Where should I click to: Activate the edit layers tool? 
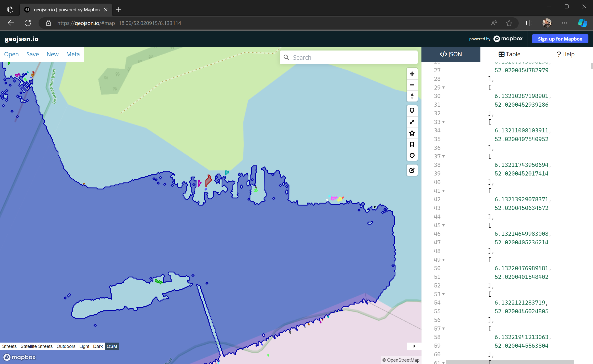pos(412,170)
